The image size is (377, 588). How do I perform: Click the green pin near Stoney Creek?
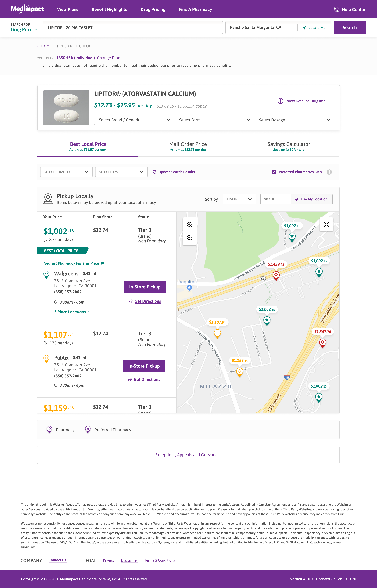(292, 237)
